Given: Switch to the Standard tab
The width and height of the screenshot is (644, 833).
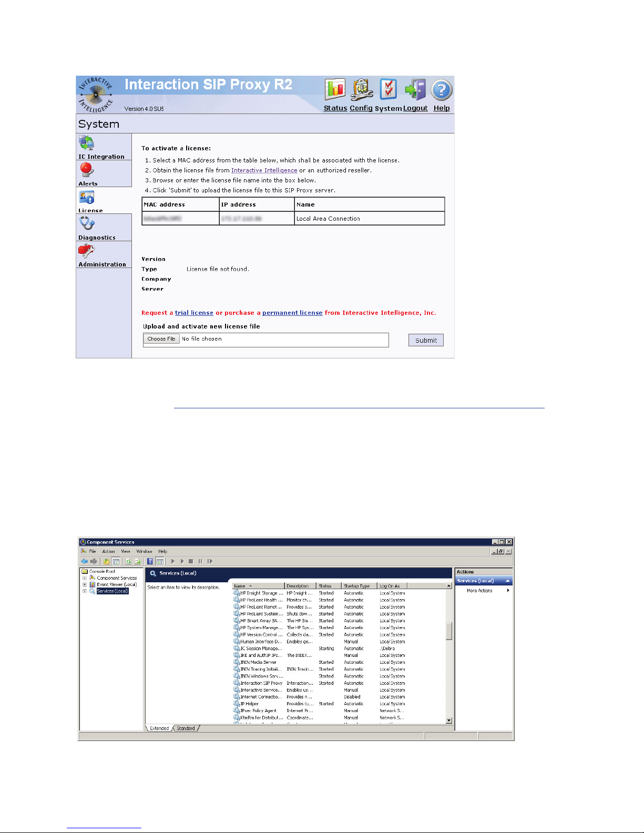Looking at the screenshot, I should [x=186, y=728].
